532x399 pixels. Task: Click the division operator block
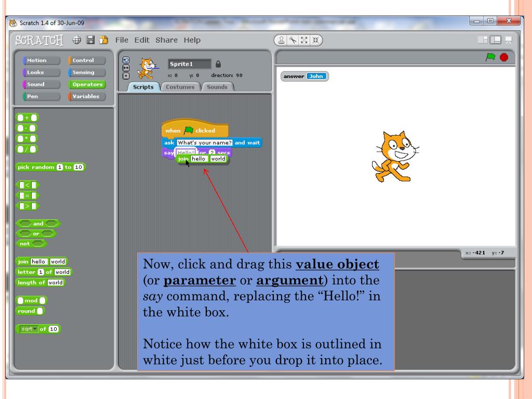pyautogui.click(x=27, y=149)
